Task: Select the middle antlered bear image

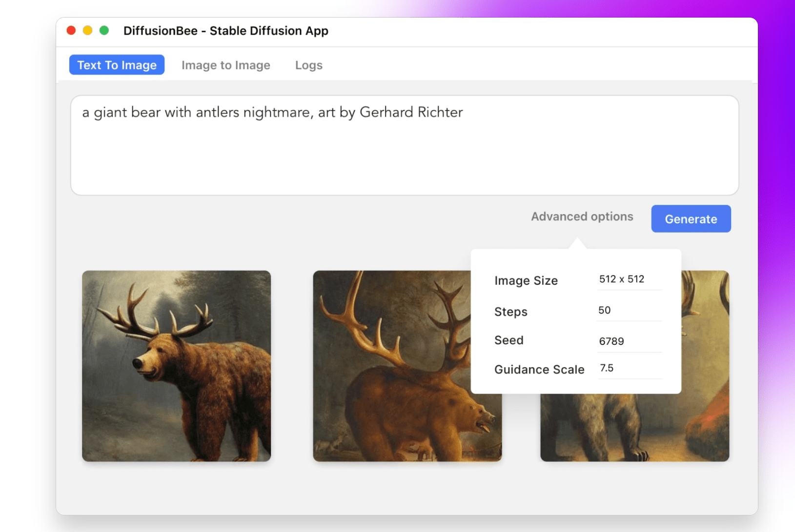Action: tap(390, 366)
